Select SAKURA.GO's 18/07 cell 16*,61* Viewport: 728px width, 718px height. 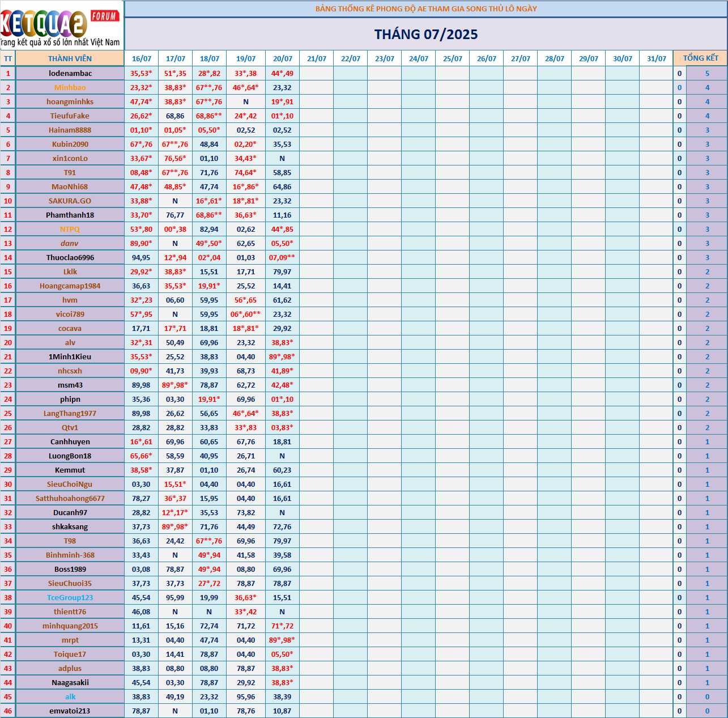(x=209, y=201)
